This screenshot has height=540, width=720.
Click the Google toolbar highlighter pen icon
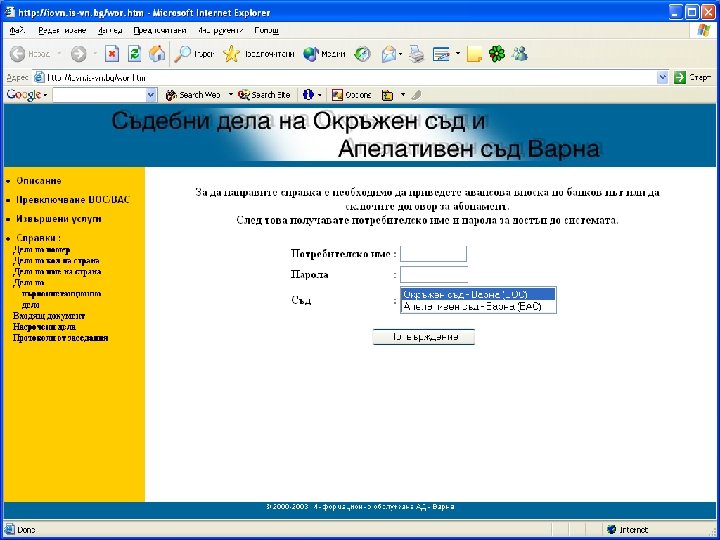click(x=416, y=95)
